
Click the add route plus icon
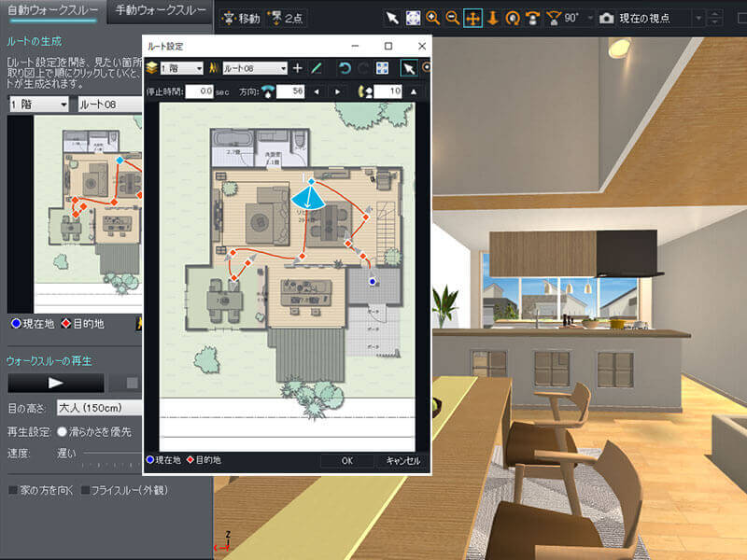point(298,68)
